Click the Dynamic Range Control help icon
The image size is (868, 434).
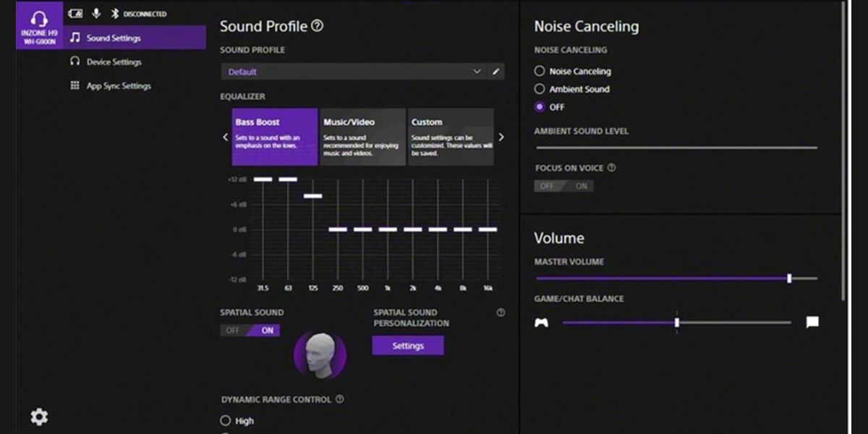339,399
